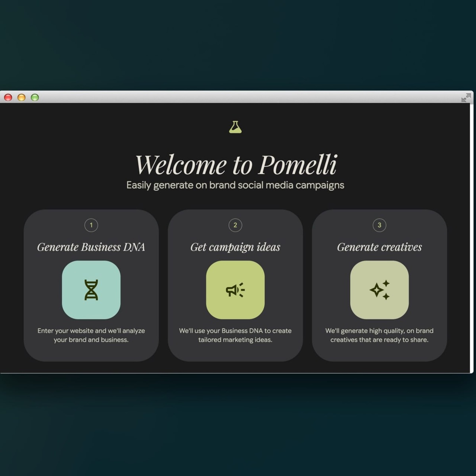Click the 'Welcome to Pomelli' heading
476x476 pixels.
pos(236,165)
